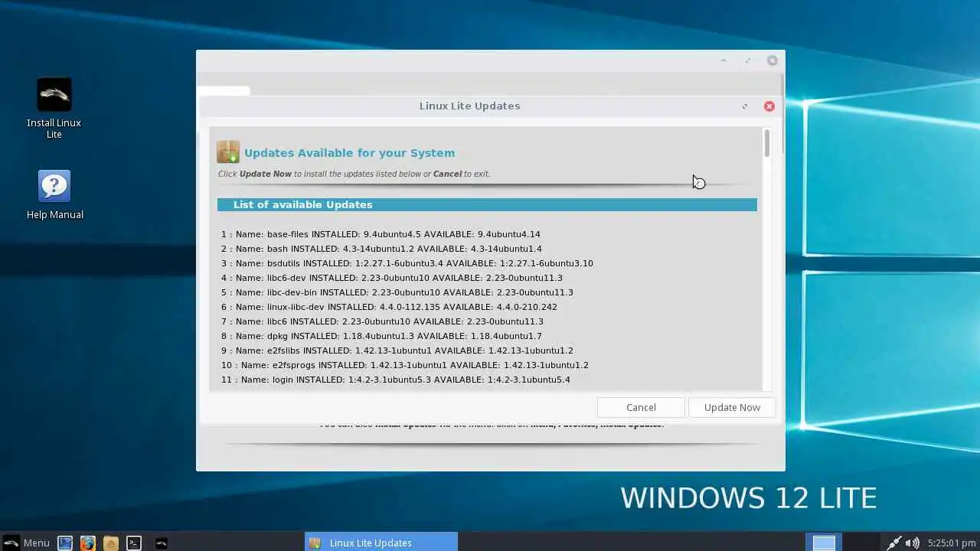The image size is (980, 551).
Task: Open the Menu button on the taskbar
Action: pos(27,543)
